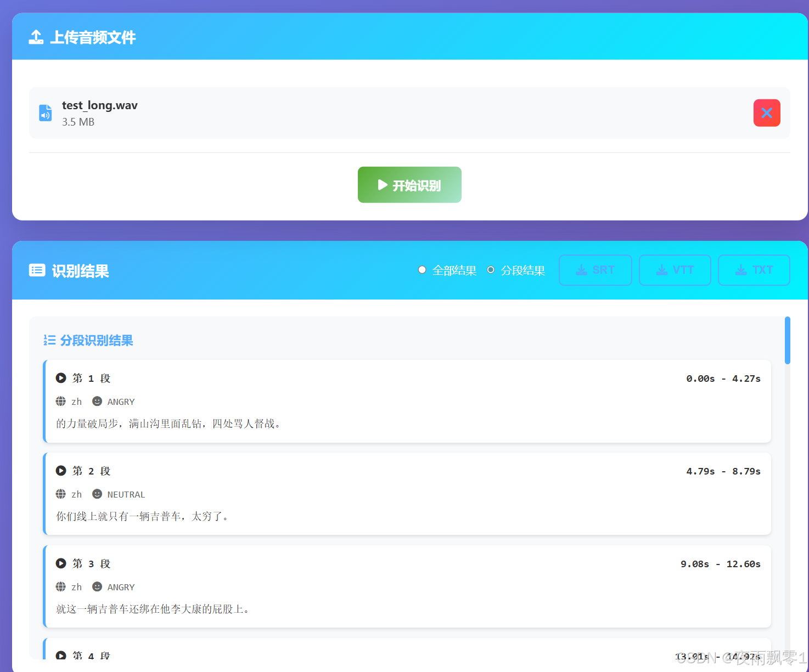Click the numbered-list icon beside 分段识别结果
Viewport: 809px width, 672px height.
click(x=49, y=341)
